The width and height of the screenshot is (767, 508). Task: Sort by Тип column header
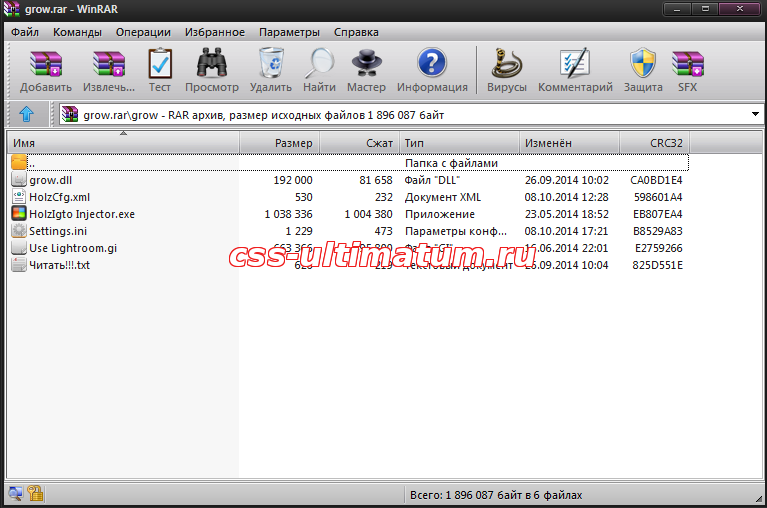pos(459,143)
